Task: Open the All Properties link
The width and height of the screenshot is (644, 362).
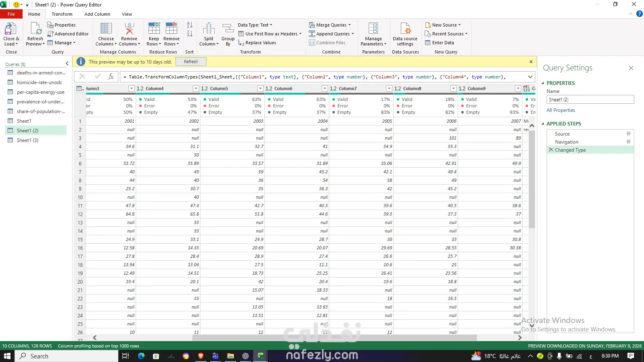Action: (x=561, y=110)
